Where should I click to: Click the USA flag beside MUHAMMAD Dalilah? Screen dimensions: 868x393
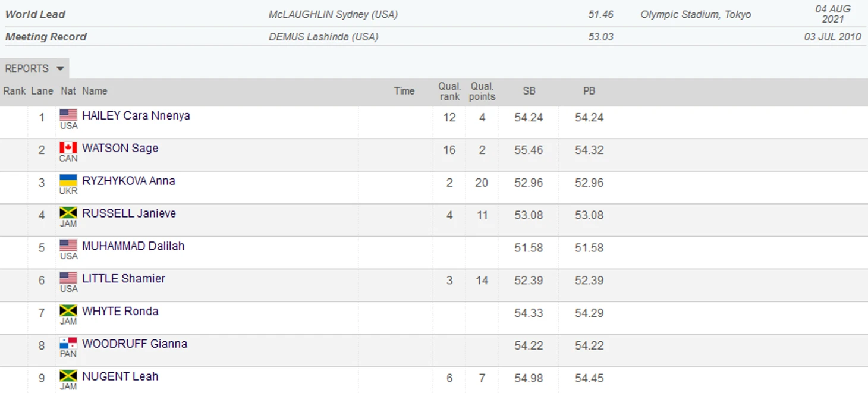[x=68, y=246]
